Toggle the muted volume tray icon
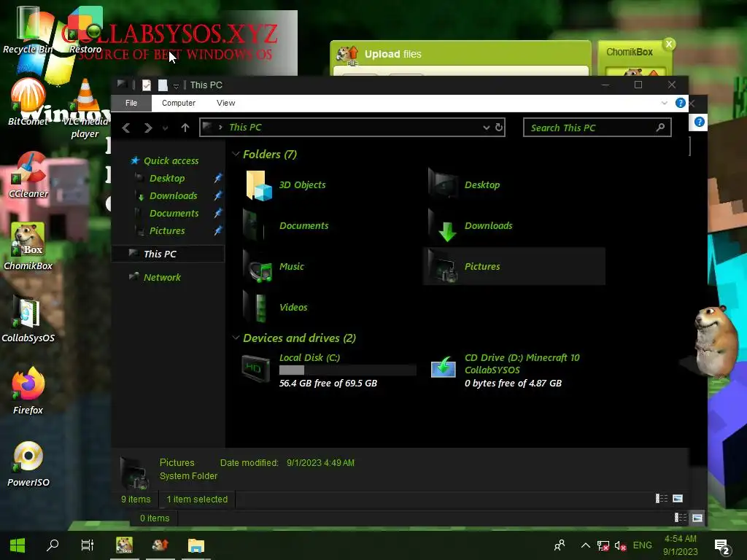This screenshot has height=560, width=747. pyautogui.click(x=620, y=545)
